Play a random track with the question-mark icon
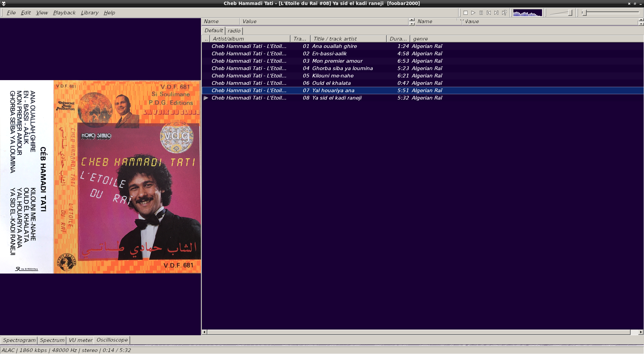This screenshot has height=354, width=644. pos(504,13)
